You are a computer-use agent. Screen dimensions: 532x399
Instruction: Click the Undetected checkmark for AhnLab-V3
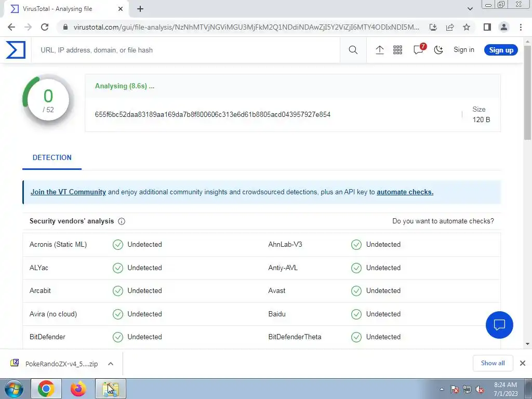(x=356, y=244)
